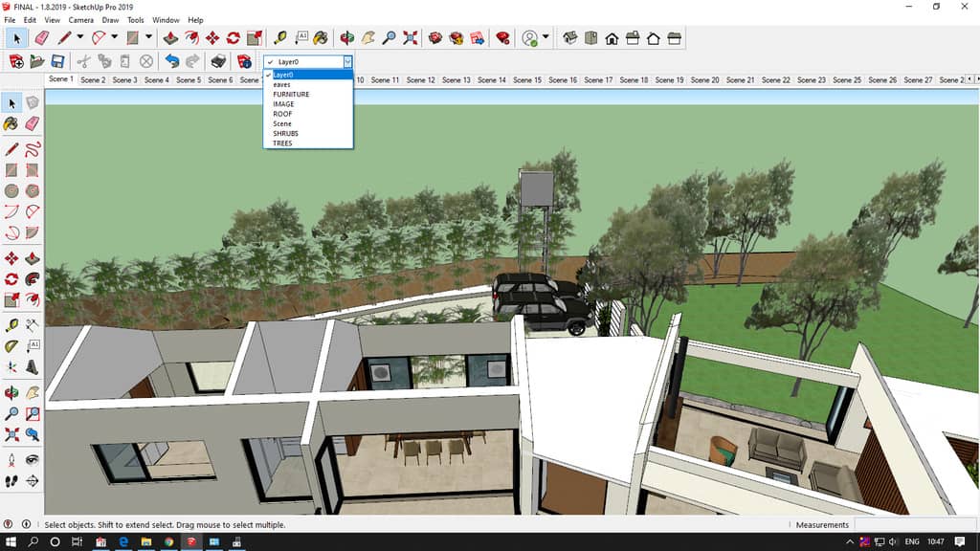Click the scene tabs scroll arrow
This screenshot has height=551, width=980.
click(x=971, y=80)
